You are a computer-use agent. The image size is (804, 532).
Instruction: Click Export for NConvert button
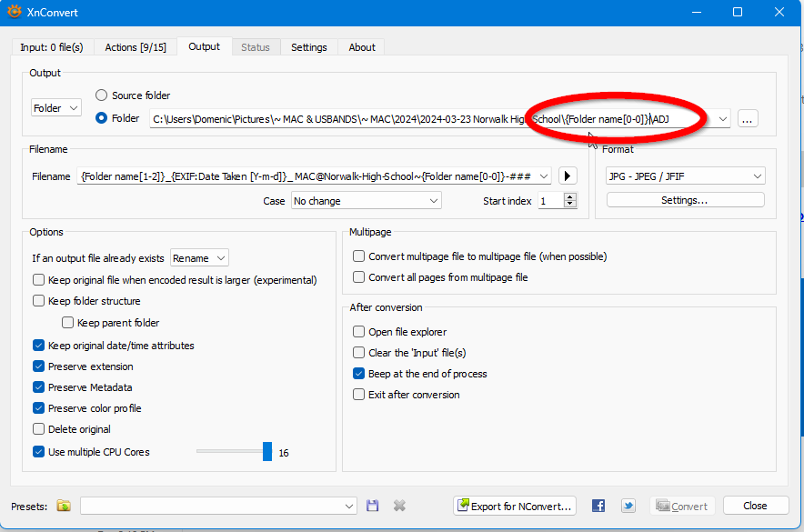click(x=516, y=506)
